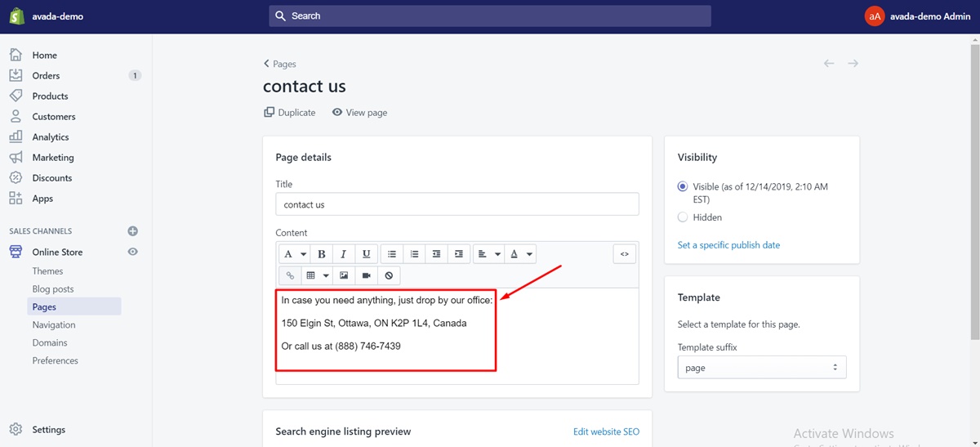Click Edit website SEO link
Viewport: 980px width, 447px height.
coord(606,431)
